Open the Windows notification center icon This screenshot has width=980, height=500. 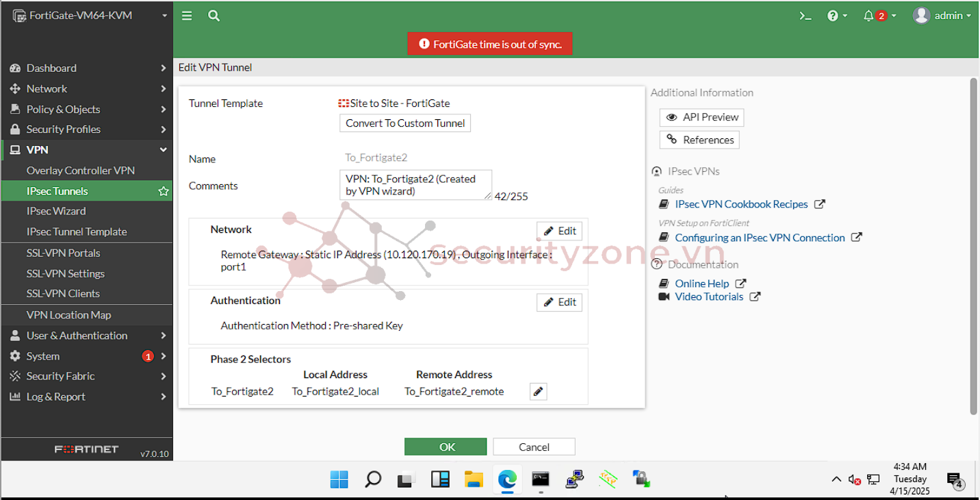coord(955,480)
